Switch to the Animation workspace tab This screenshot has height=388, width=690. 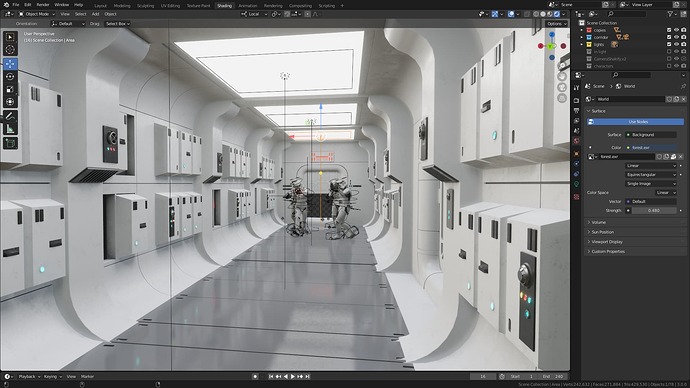(248, 6)
